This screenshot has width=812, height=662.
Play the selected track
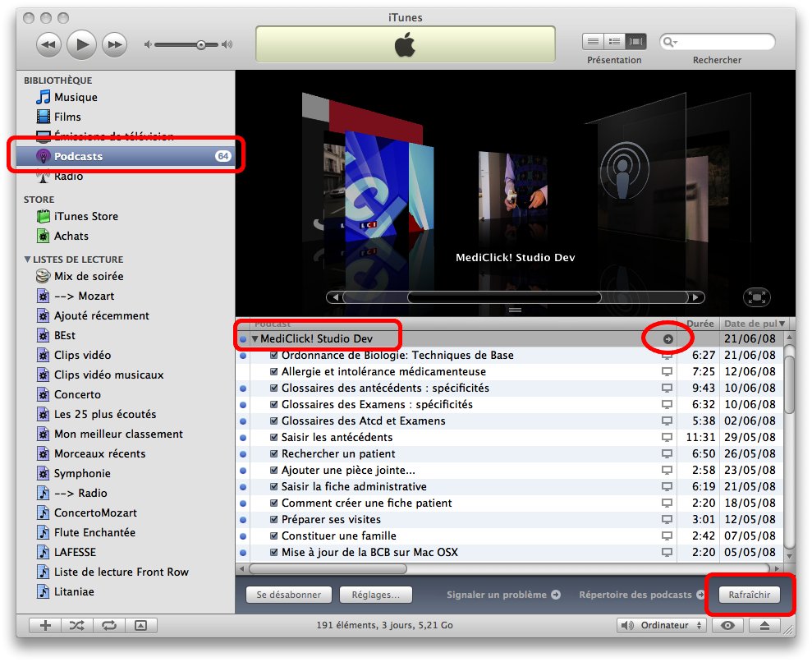(x=82, y=44)
